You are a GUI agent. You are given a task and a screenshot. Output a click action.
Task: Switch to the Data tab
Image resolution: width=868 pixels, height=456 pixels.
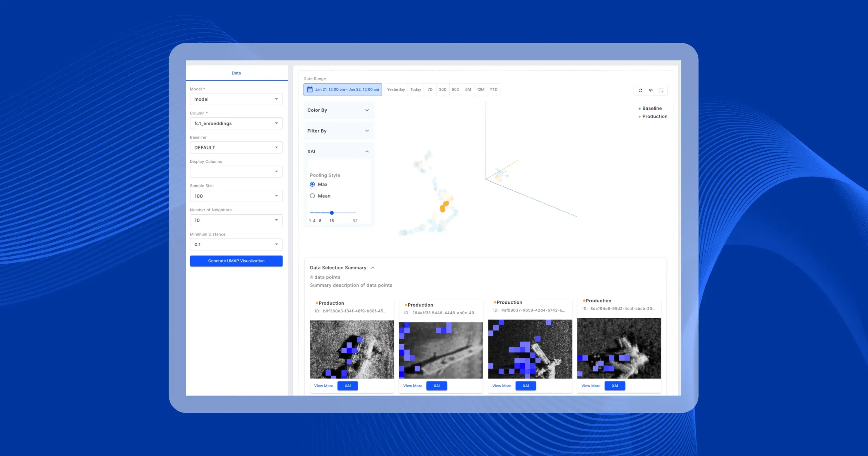[236, 73]
